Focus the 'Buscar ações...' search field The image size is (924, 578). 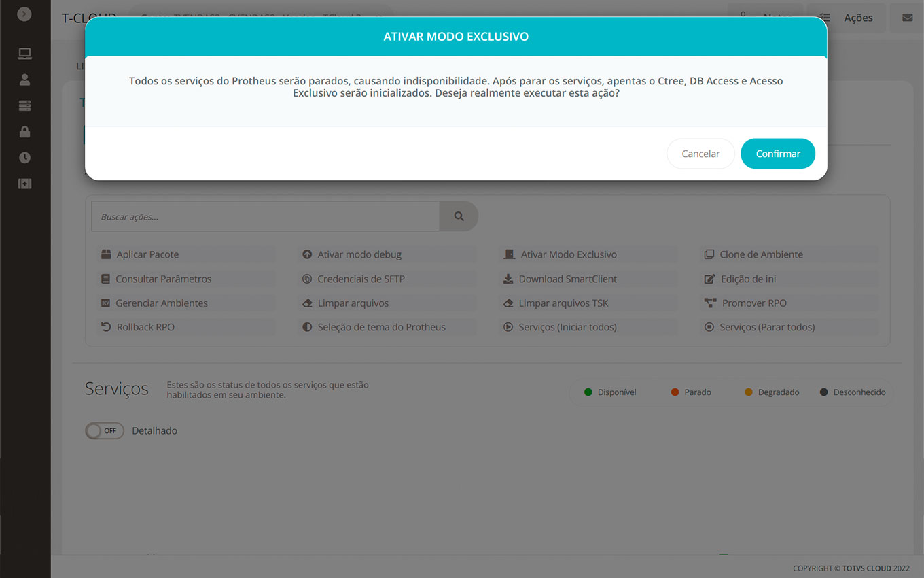coord(266,216)
